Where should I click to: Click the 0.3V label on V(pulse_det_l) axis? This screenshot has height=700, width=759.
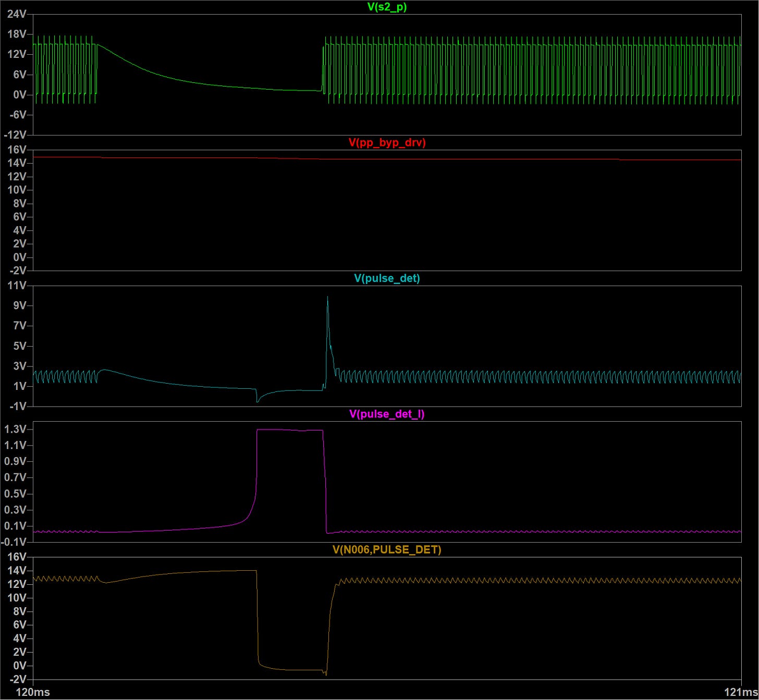[x=15, y=510]
